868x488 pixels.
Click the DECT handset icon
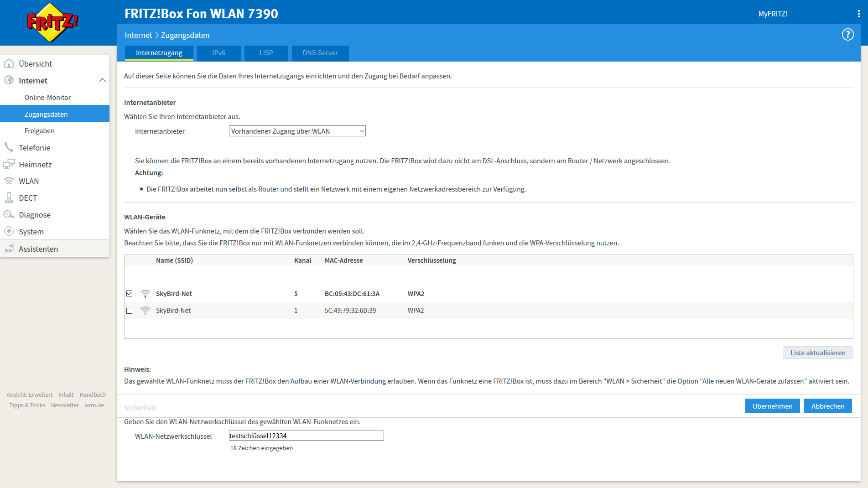[9, 197]
